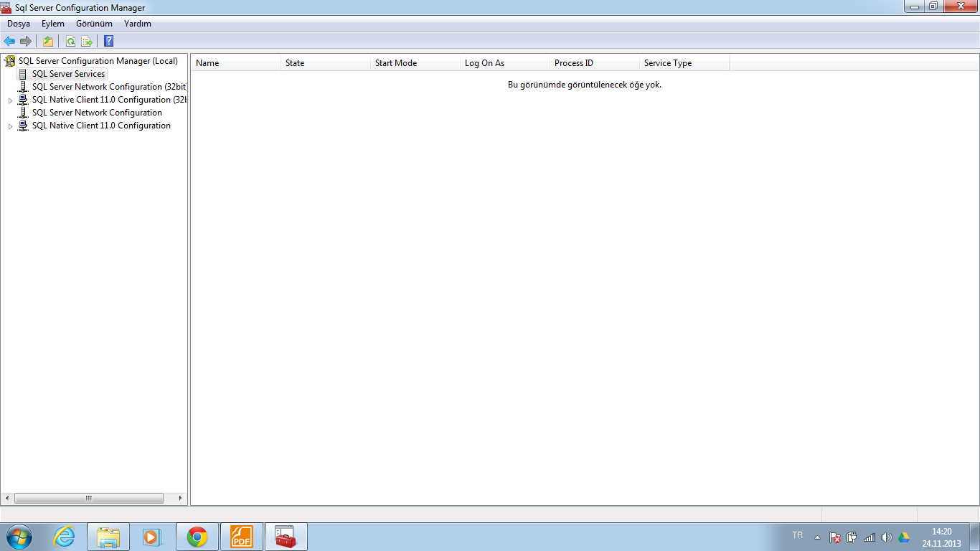Select the SQL Server Network Configuration node without 32bit

pyautogui.click(x=97, y=113)
